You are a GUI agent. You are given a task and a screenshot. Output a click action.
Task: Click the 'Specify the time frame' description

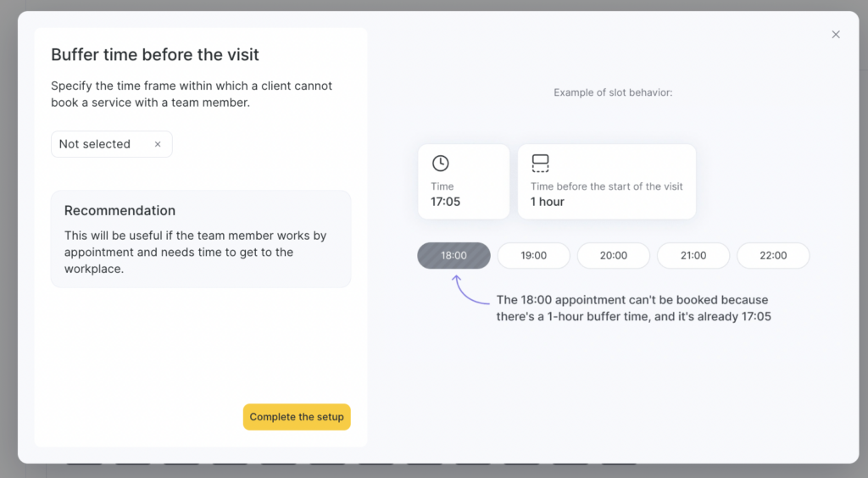pos(192,94)
